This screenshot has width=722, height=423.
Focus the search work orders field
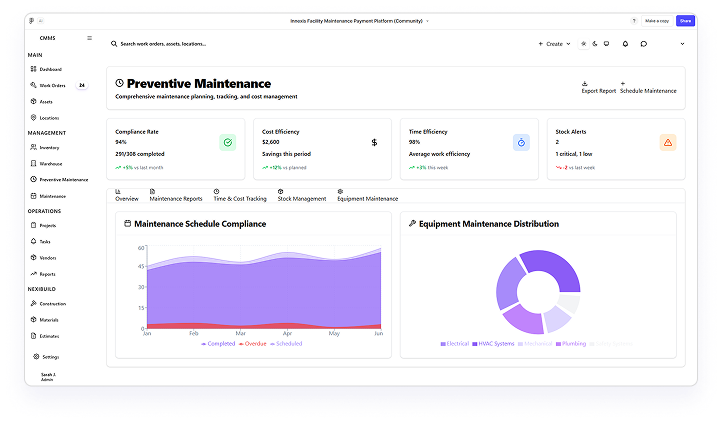click(200, 44)
